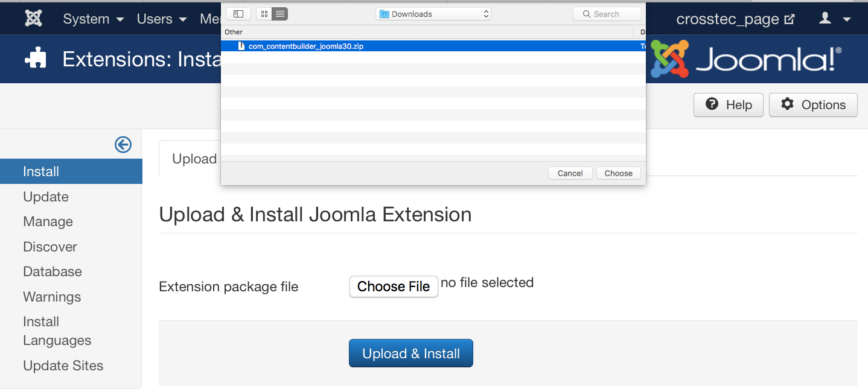Click the Options gear button
Viewport: 868px width, 392px height.
[813, 105]
